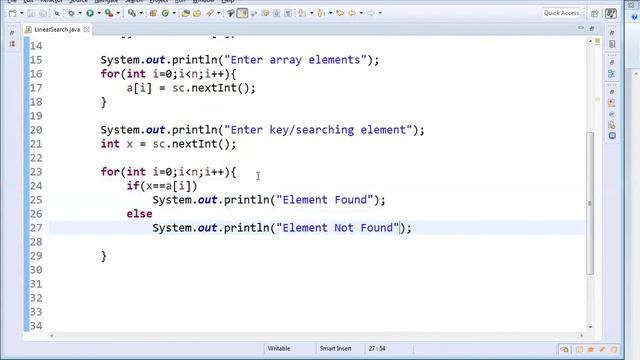This screenshot has width=640, height=360.
Task: Select the LinearSearch.java editor tab
Action: point(57,29)
